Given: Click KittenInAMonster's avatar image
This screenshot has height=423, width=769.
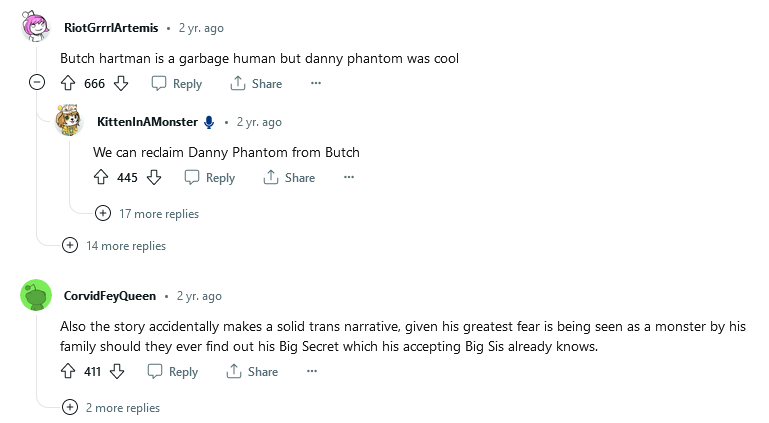Looking at the screenshot, I should click(69, 121).
